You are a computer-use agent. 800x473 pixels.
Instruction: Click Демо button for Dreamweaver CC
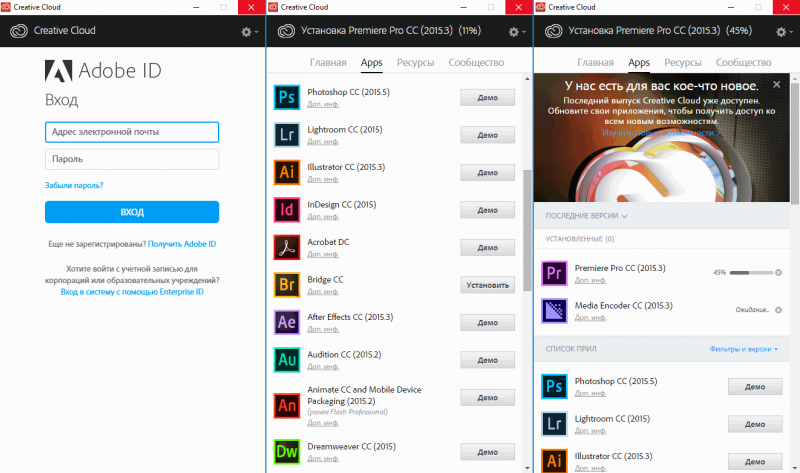487,452
